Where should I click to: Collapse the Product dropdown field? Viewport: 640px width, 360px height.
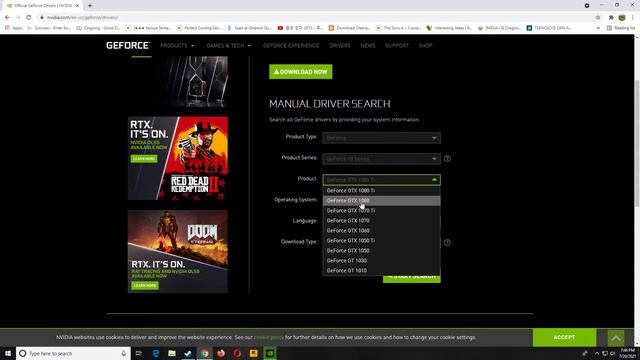tap(381, 180)
